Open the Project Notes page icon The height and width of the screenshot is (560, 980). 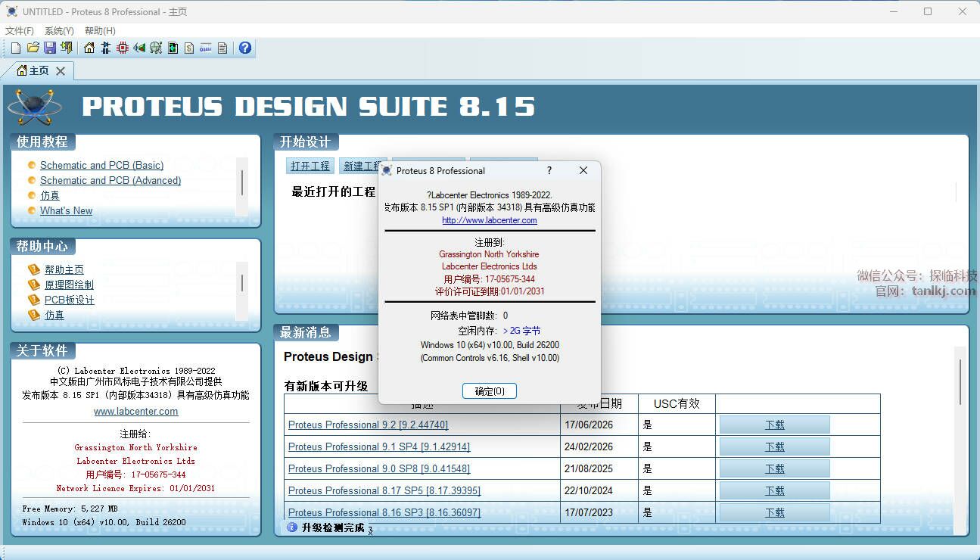click(x=222, y=48)
